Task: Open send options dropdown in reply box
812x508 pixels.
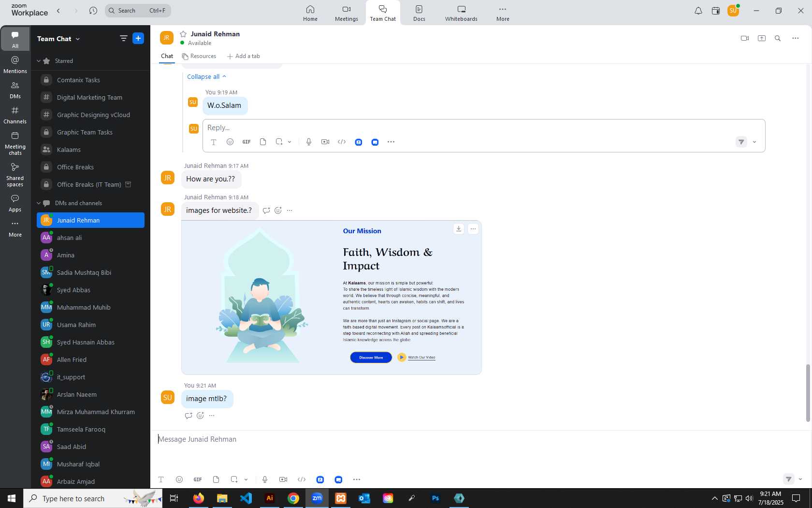Action: 754,142
